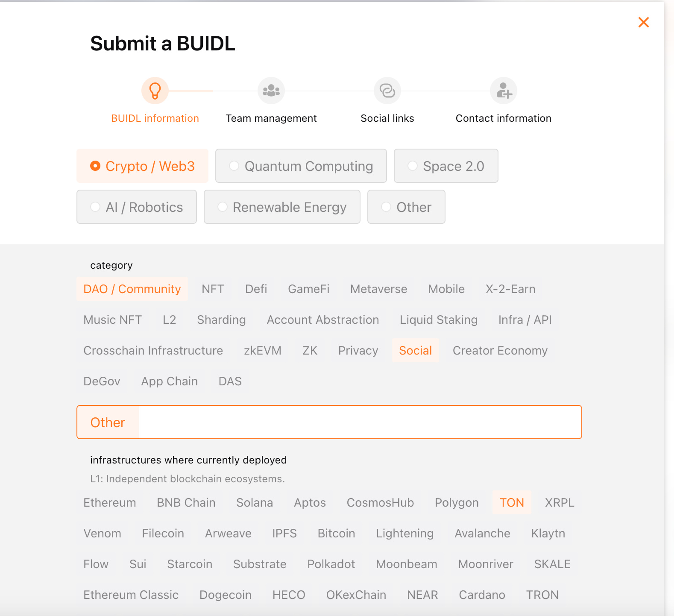Choose the Mobile category tag
Screen dimensions: 674x616
(x=446, y=289)
